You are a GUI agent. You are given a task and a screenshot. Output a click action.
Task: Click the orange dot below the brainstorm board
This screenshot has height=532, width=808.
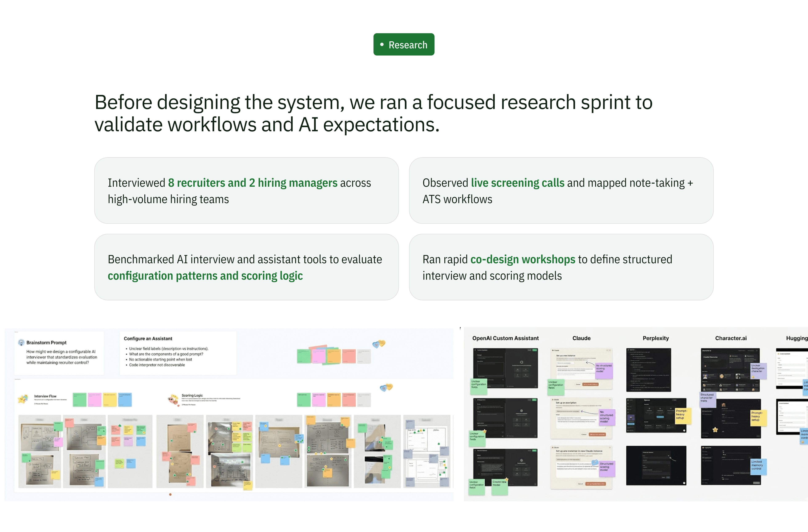170,494
